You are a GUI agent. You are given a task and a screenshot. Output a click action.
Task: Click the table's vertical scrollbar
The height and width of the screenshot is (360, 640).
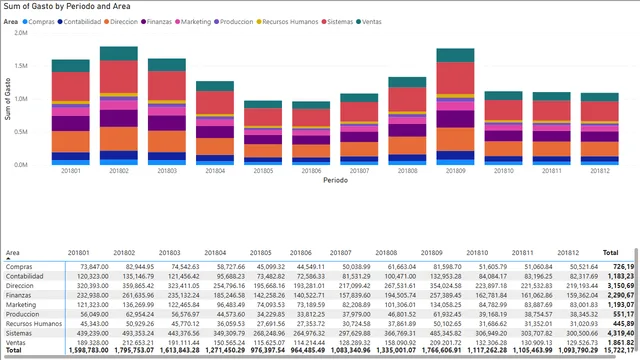coord(637,301)
